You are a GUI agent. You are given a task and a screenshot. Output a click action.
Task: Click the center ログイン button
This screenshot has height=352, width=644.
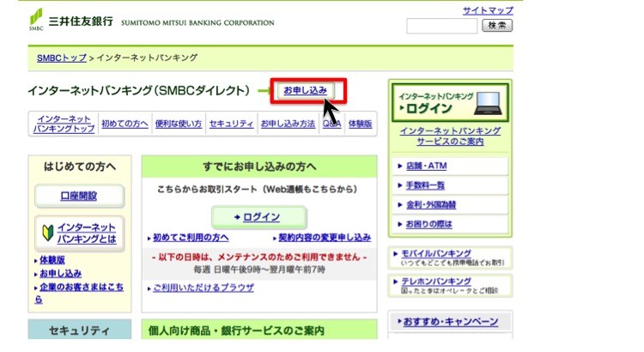click(259, 217)
